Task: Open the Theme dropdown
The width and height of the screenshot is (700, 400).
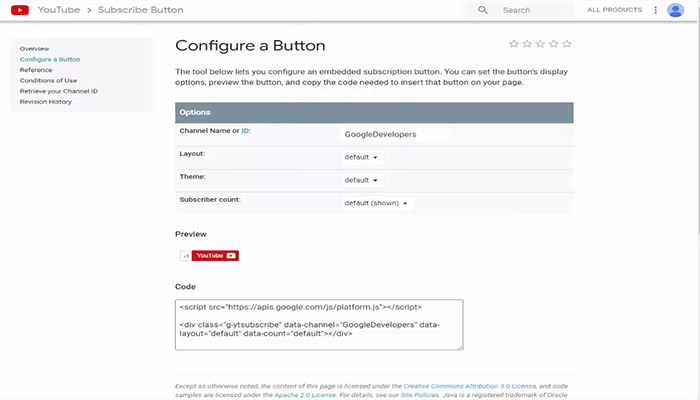Action: point(361,181)
